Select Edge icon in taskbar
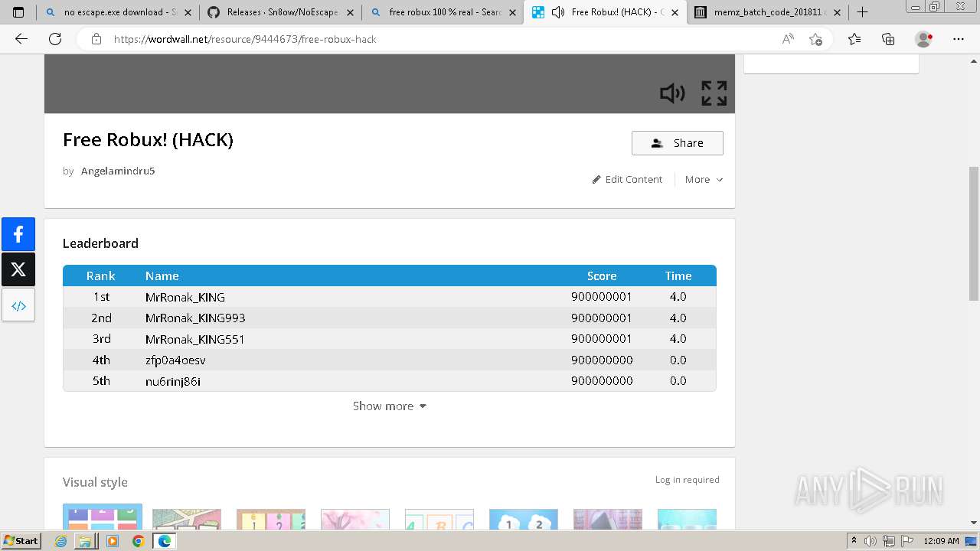 164,541
